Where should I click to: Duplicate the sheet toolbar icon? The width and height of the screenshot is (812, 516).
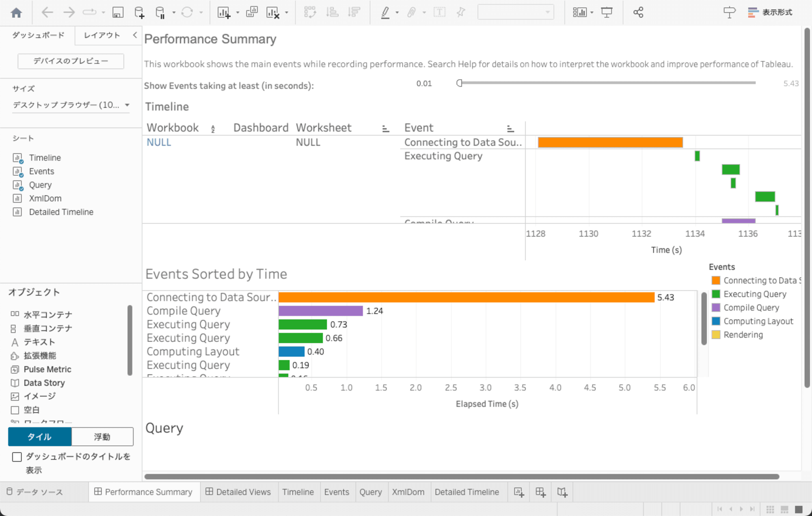click(x=252, y=12)
